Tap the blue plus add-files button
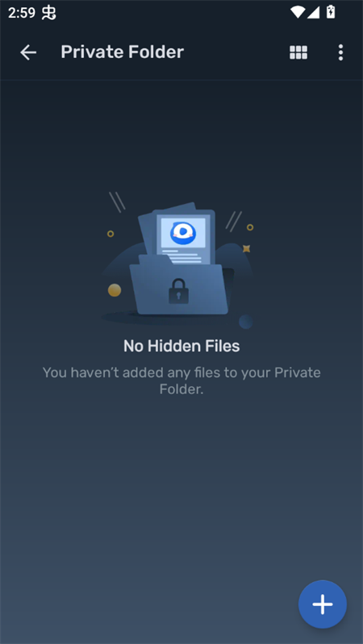 coord(323,605)
